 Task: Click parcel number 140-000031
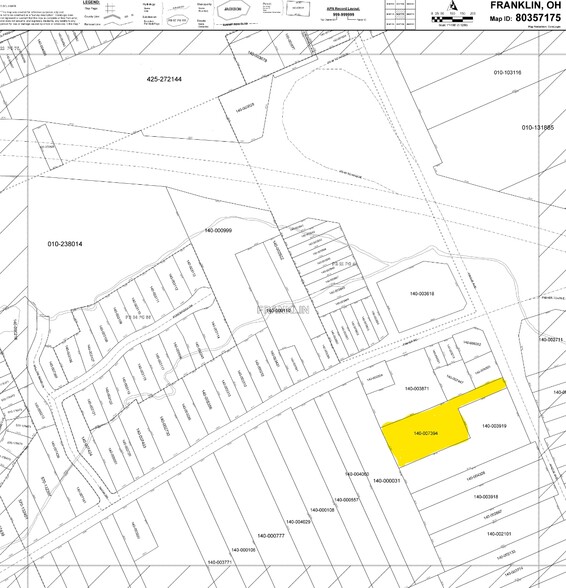(387, 481)
